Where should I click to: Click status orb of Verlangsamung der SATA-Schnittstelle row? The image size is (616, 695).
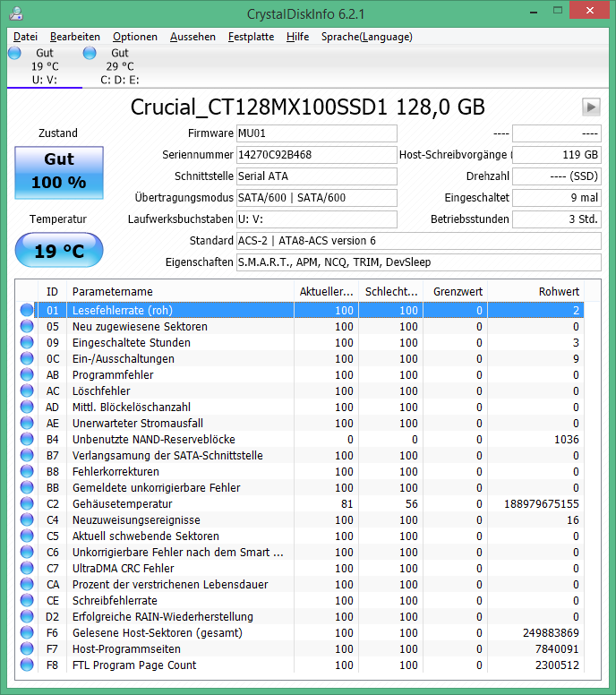[x=27, y=455]
